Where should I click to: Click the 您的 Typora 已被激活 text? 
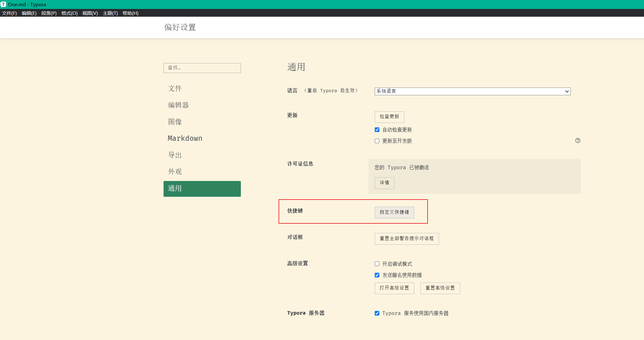click(402, 167)
